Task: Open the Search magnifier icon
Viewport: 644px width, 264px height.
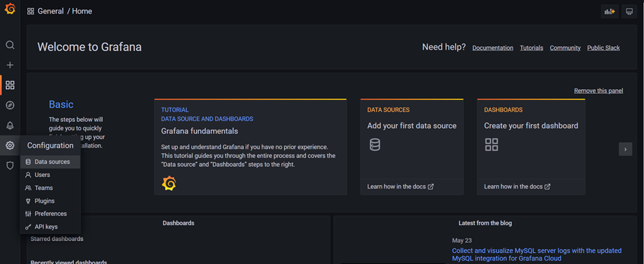Action: pyautogui.click(x=10, y=45)
